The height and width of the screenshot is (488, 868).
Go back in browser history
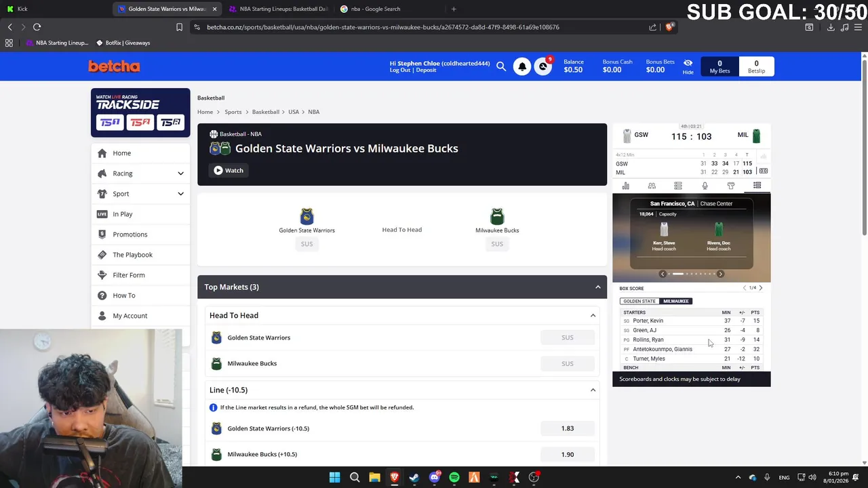click(x=9, y=27)
